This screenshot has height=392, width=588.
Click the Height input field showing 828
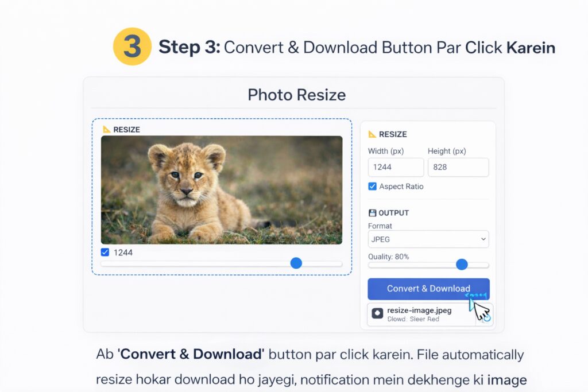[458, 167]
